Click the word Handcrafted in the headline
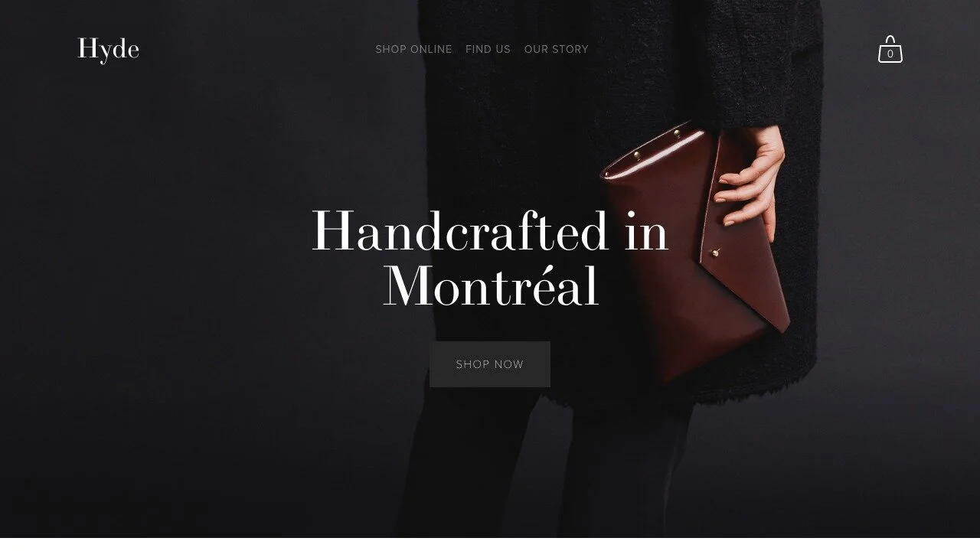 (460, 231)
